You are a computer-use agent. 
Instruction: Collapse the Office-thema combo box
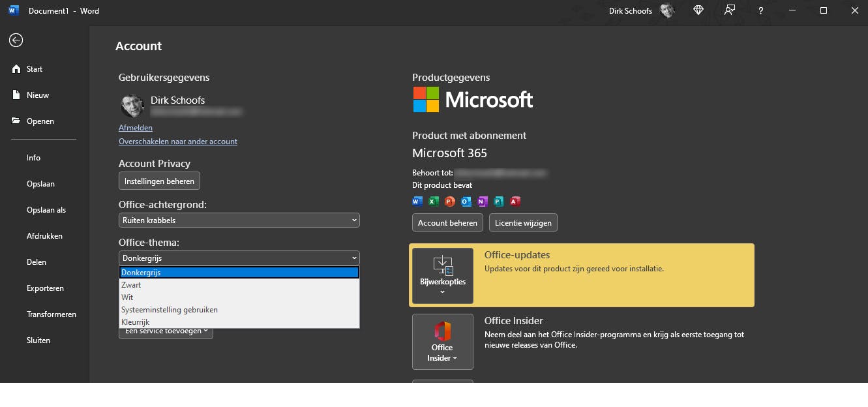[x=239, y=258]
